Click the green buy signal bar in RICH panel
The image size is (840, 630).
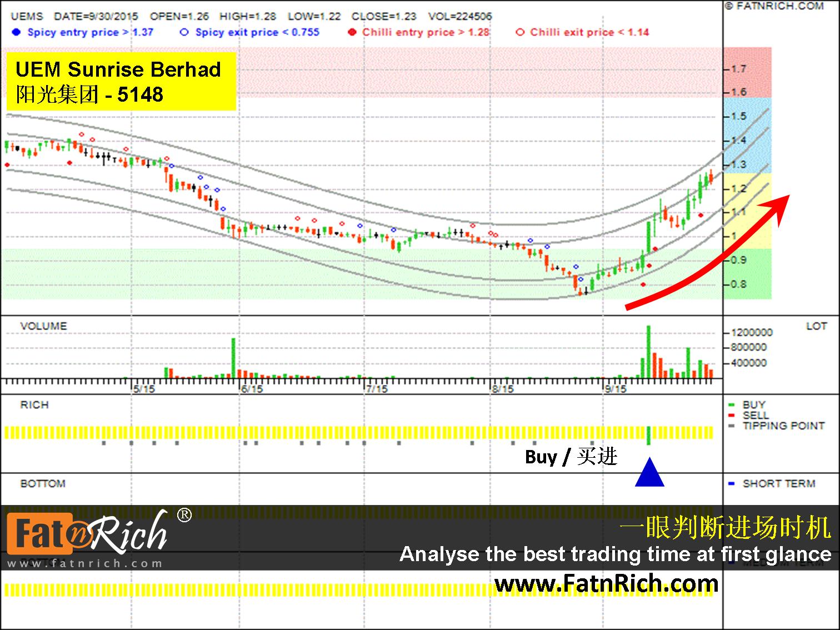tap(648, 435)
